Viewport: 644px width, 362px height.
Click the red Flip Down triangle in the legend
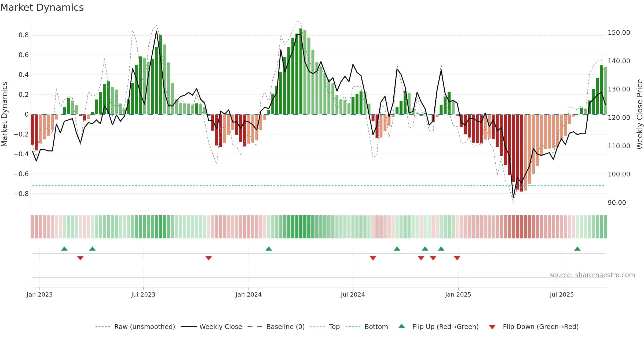tap(492, 327)
